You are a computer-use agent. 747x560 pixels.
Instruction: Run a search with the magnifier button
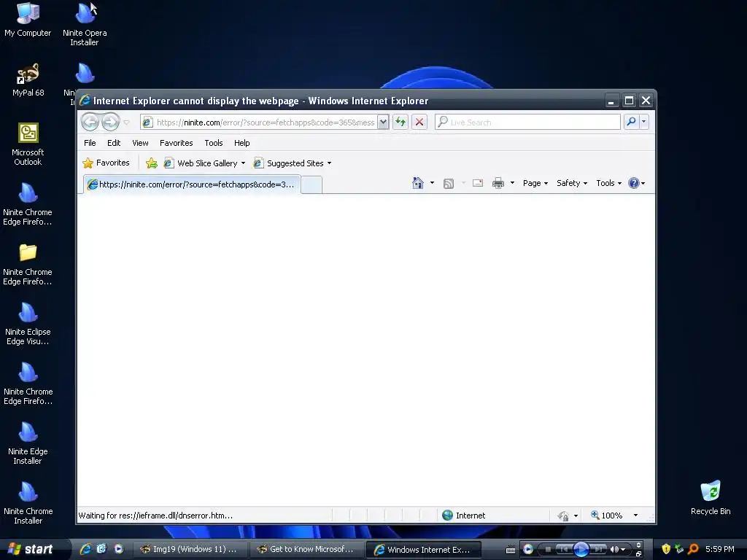click(631, 122)
